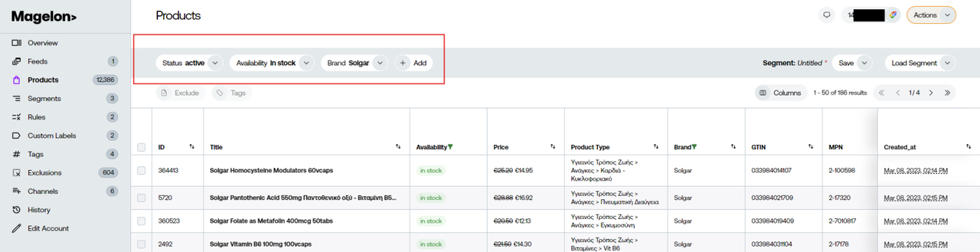
Task: Click the in stock badge for 364413
Action: [431, 170]
